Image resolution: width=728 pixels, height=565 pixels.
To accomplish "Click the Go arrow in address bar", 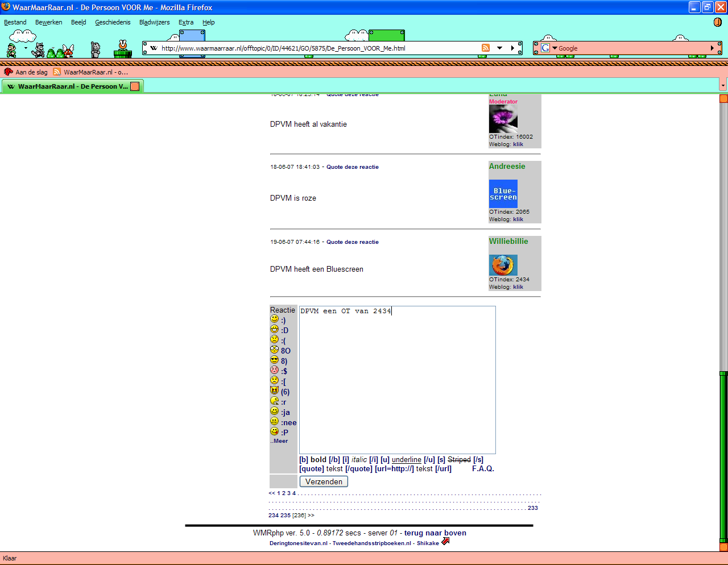I will point(512,48).
